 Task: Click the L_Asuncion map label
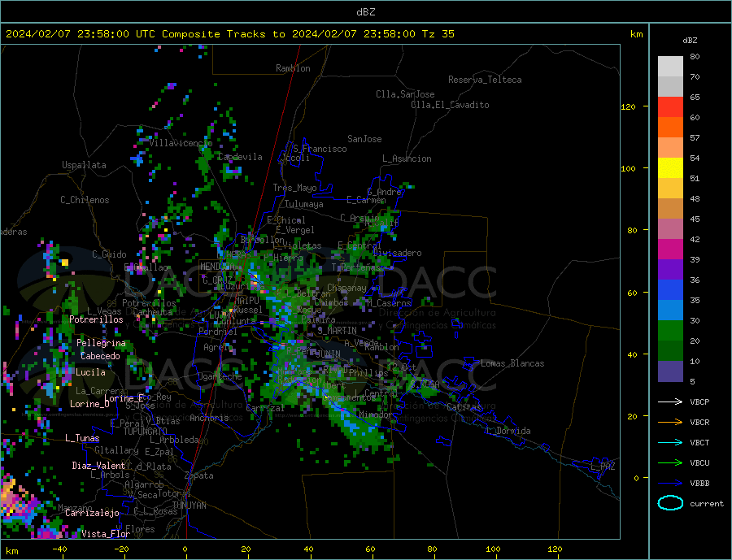point(407,158)
